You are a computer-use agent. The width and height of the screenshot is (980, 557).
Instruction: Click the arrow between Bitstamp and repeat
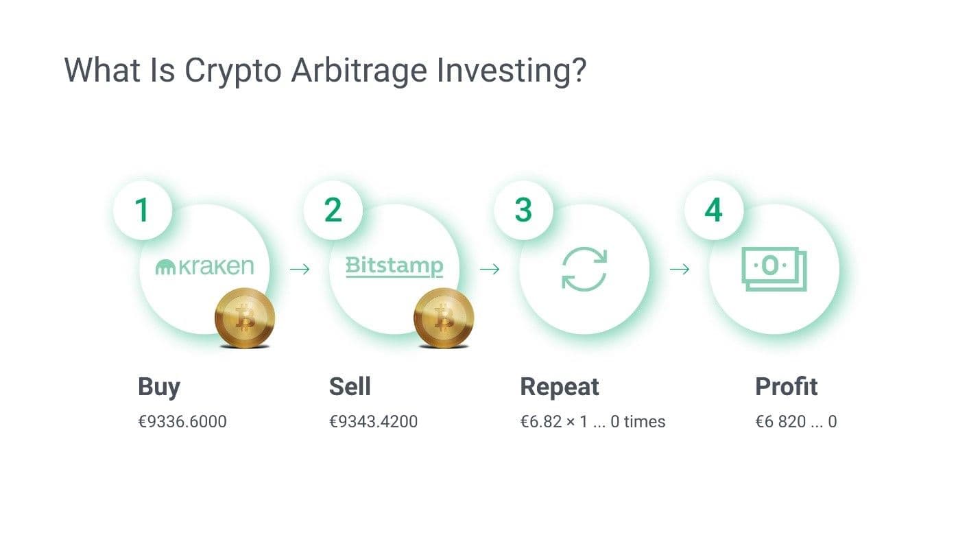coord(490,269)
